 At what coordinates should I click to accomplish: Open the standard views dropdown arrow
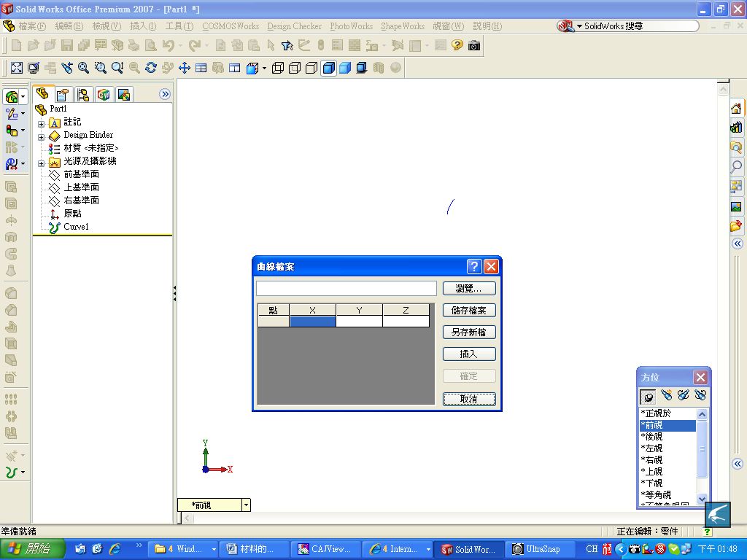pos(264,68)
